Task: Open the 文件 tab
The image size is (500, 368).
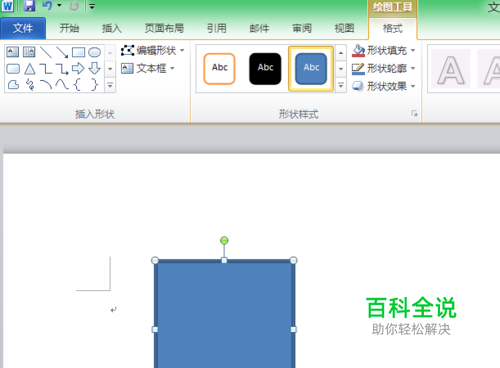Action: point(23,28)
